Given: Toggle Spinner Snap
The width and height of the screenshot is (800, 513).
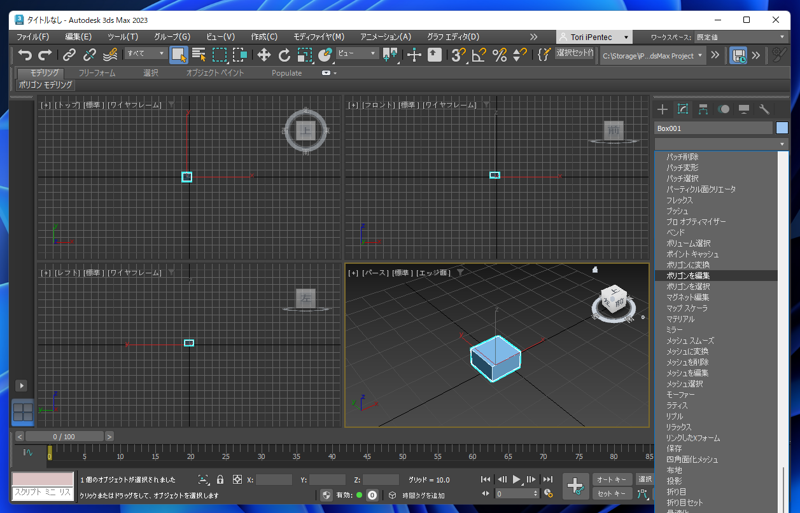Looking at the screenshot, I should [519, 55].
